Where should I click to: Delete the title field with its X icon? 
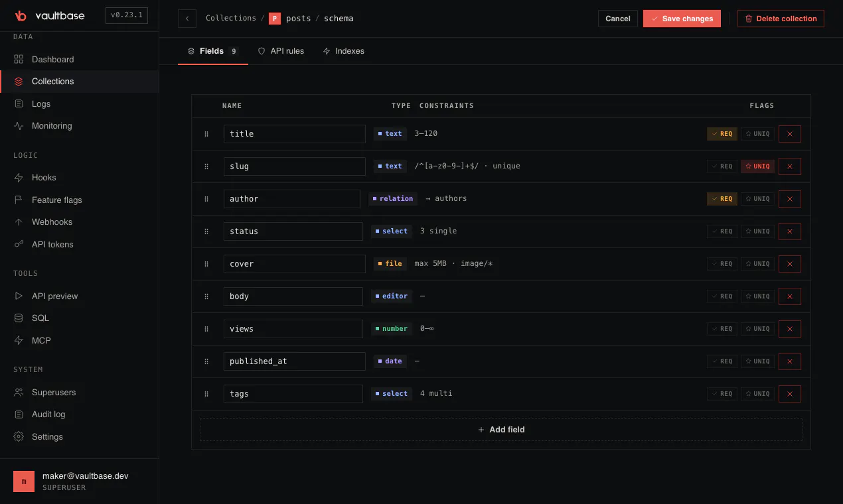click(790, 134)
